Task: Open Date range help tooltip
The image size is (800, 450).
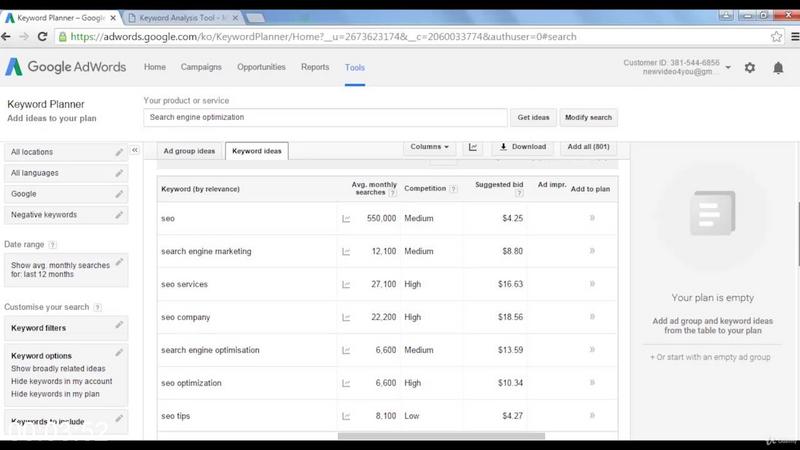Action: (x=53, y=245)
